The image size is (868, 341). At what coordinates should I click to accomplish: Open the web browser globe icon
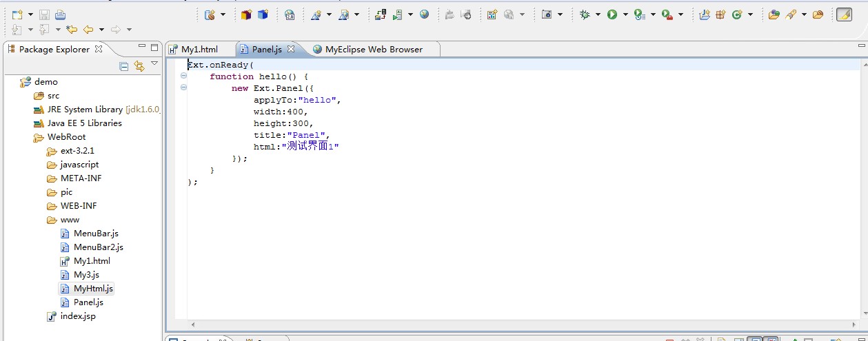(424, 14)
